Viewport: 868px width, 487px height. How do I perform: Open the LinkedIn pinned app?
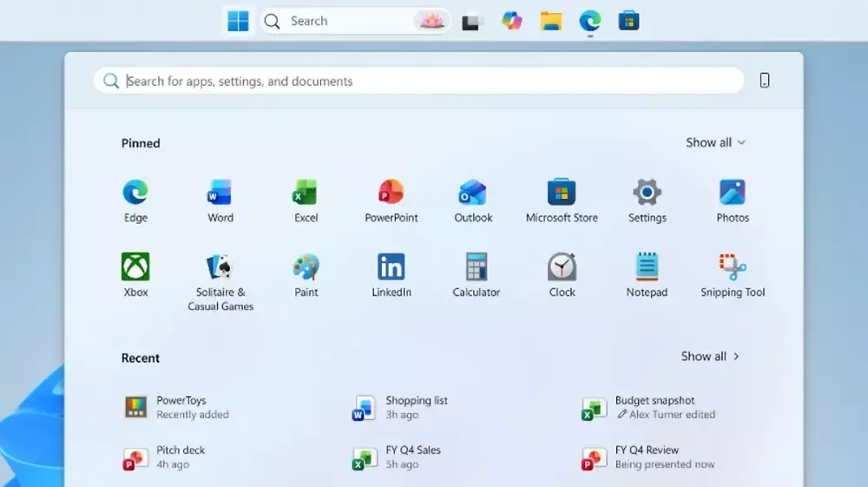pyautogui.click(x=391, y=275)
